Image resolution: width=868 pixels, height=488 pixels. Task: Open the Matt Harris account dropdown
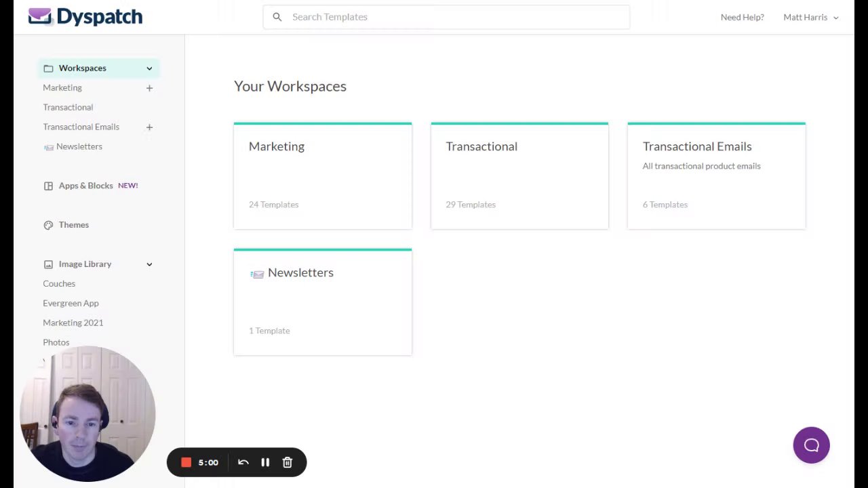(x=810, y=17)
